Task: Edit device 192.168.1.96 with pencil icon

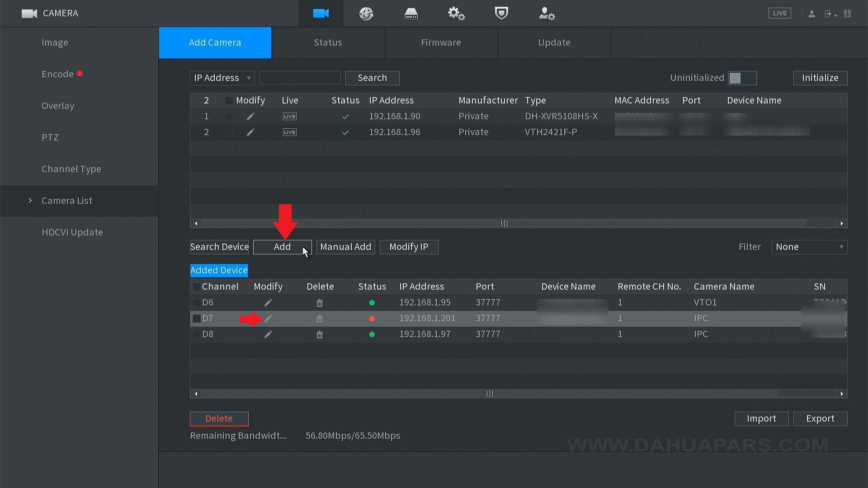Action: coord(250,132)
